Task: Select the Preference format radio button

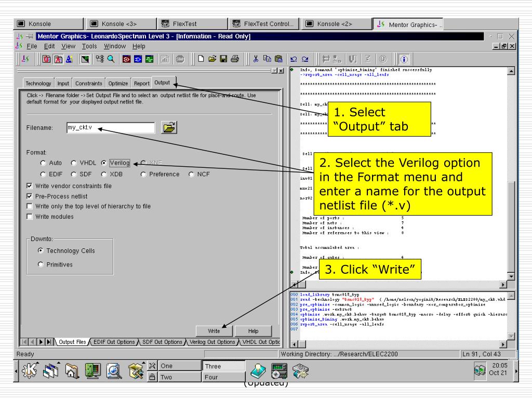Action: [143, 174]
